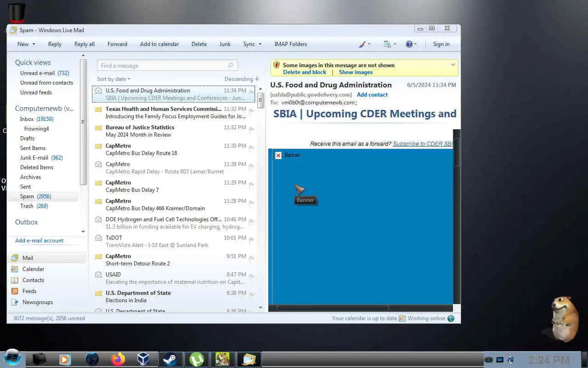Open dropdown arrow beside the Help icon
The image size is (588, 368).
416,45
